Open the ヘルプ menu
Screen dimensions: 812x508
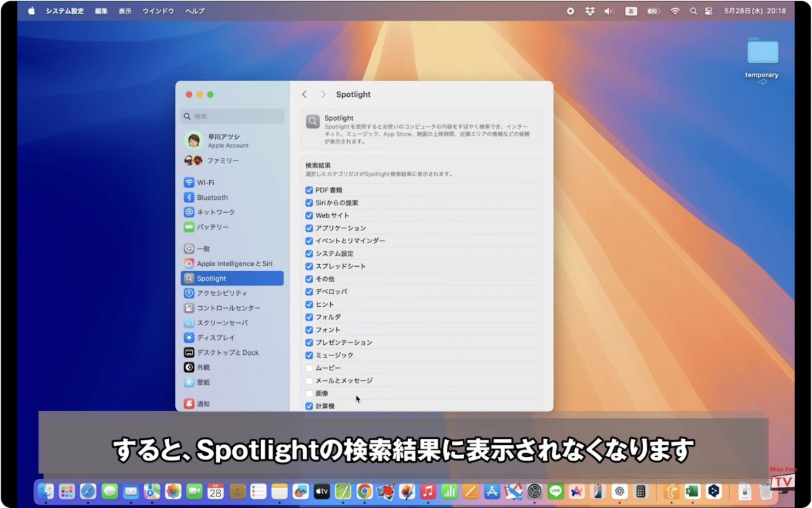(x=195, y=11)
